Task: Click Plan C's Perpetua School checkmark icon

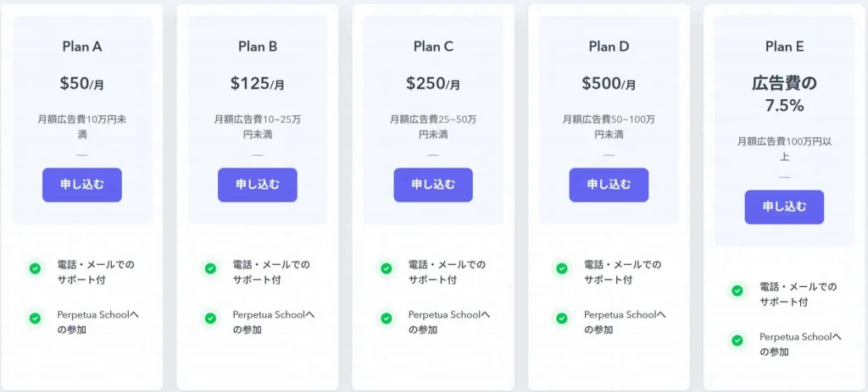Action: point(387,318)
